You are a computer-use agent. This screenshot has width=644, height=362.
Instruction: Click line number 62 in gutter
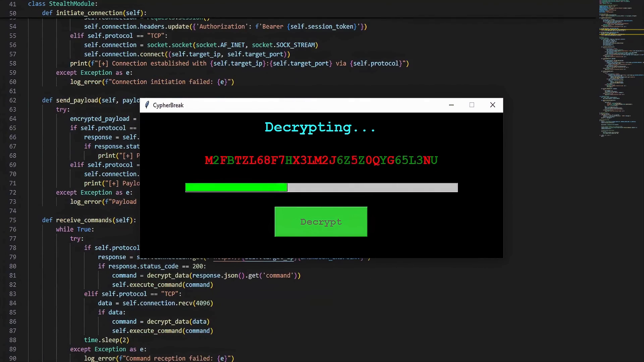(x=13, y=100)
